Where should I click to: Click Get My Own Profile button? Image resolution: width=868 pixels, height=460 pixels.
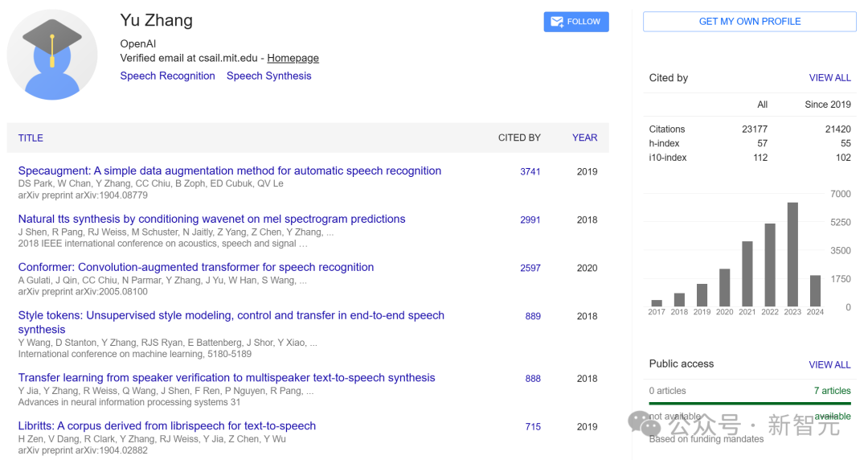click(749, 22)
